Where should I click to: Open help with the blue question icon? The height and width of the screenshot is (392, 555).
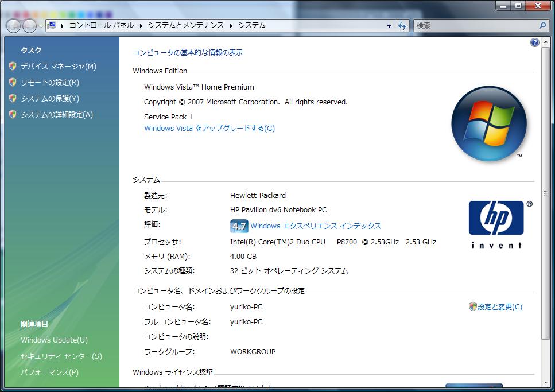[534, 43]
